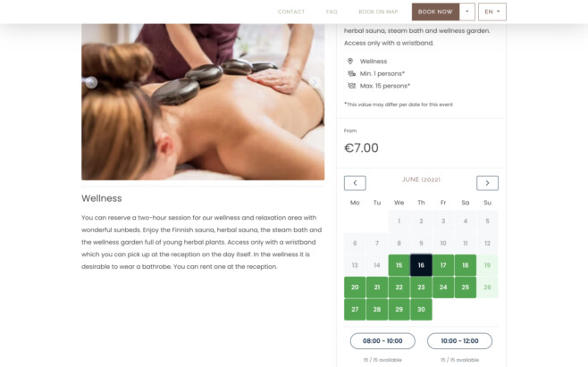588x367 pixels.
Task: Show next image in the wellness carousel
Action: (315, 82)
